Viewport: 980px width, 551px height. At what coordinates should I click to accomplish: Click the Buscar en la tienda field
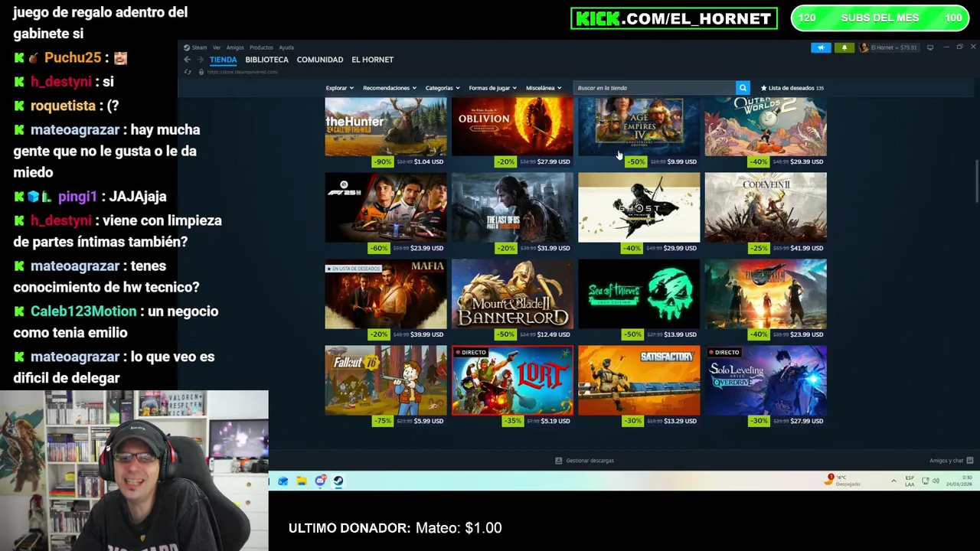point(655,88)
